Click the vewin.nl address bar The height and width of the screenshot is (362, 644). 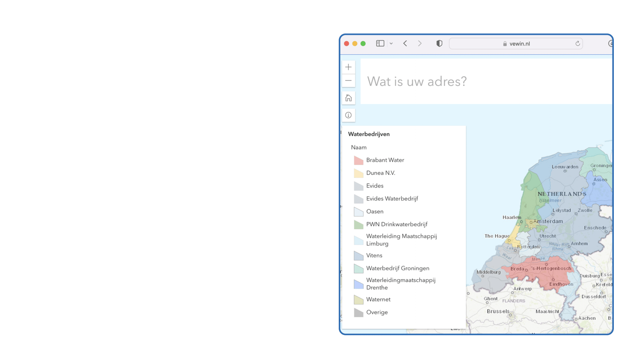(516, 44)
